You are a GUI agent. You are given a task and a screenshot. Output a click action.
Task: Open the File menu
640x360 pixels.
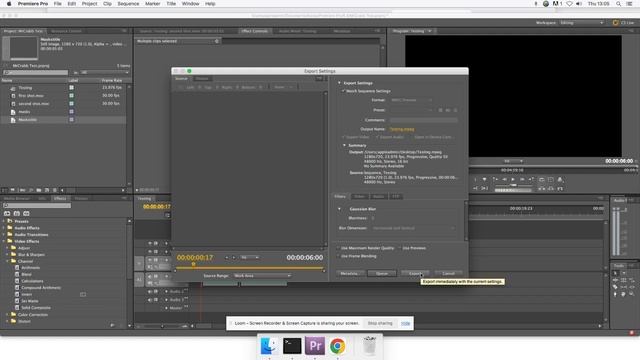point(58,4)
